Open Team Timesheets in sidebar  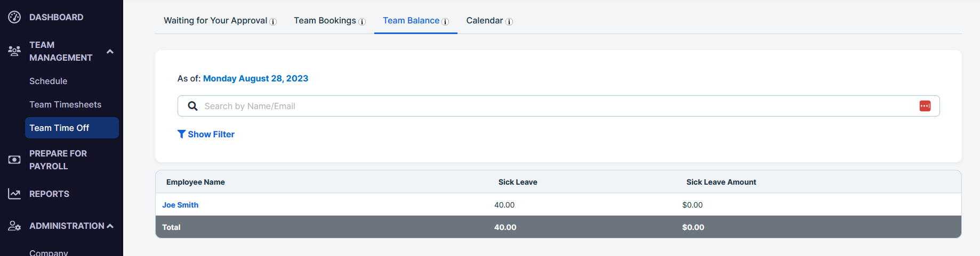[65, 104]
